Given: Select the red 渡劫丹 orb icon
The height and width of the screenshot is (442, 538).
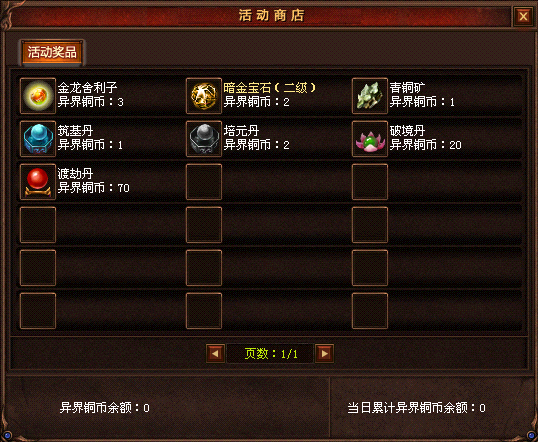Looking at the screenshot, I should (38, 182).
